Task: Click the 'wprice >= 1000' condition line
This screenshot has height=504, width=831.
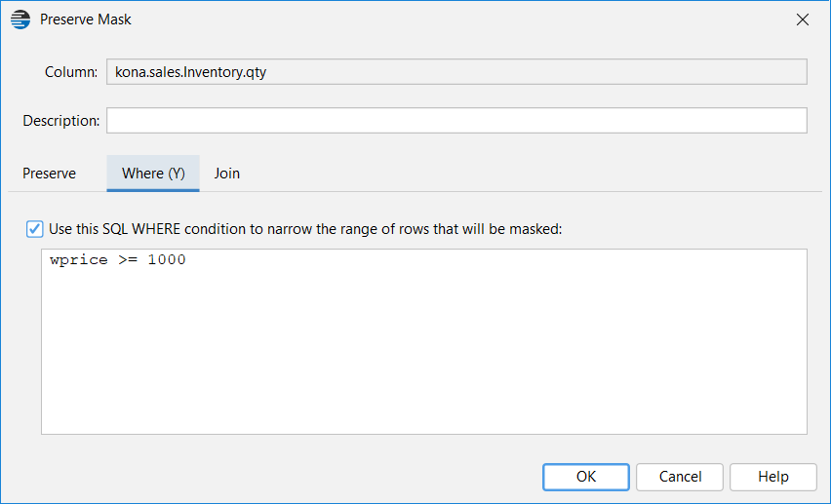Action: (118, 259)
